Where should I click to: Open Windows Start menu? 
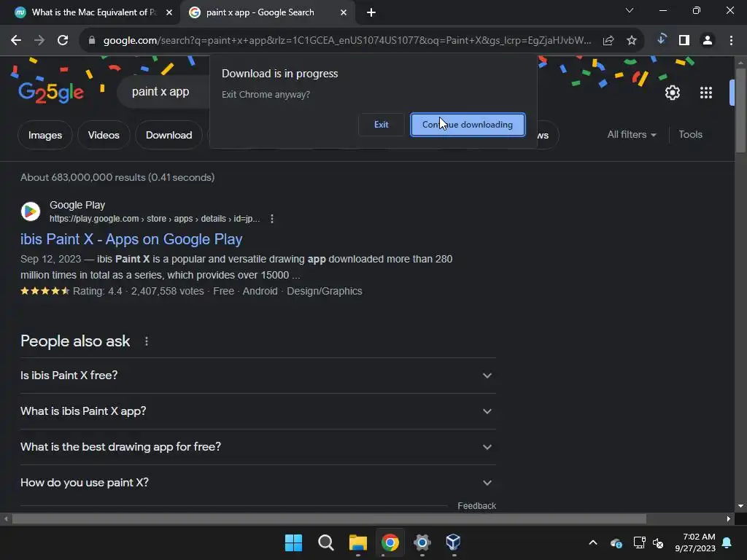pyautogui.click(x=293, y=542)
